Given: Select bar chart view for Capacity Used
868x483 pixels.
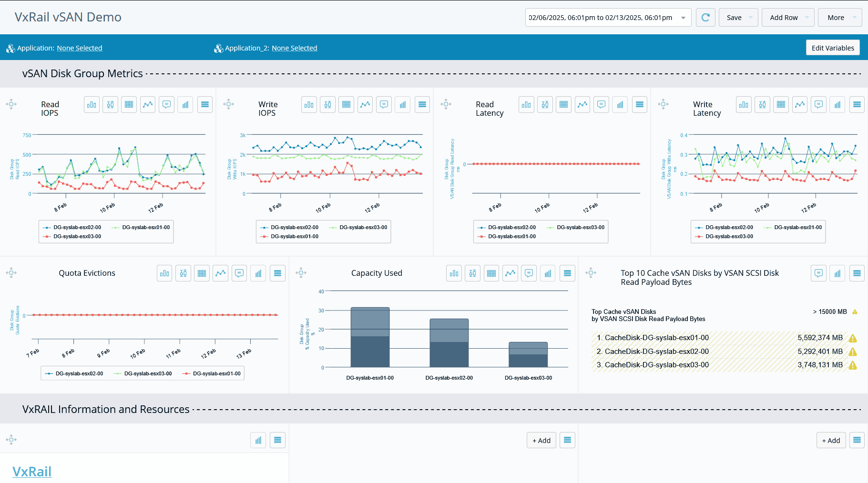Looking at the screenshot, I should pos(454,273).
